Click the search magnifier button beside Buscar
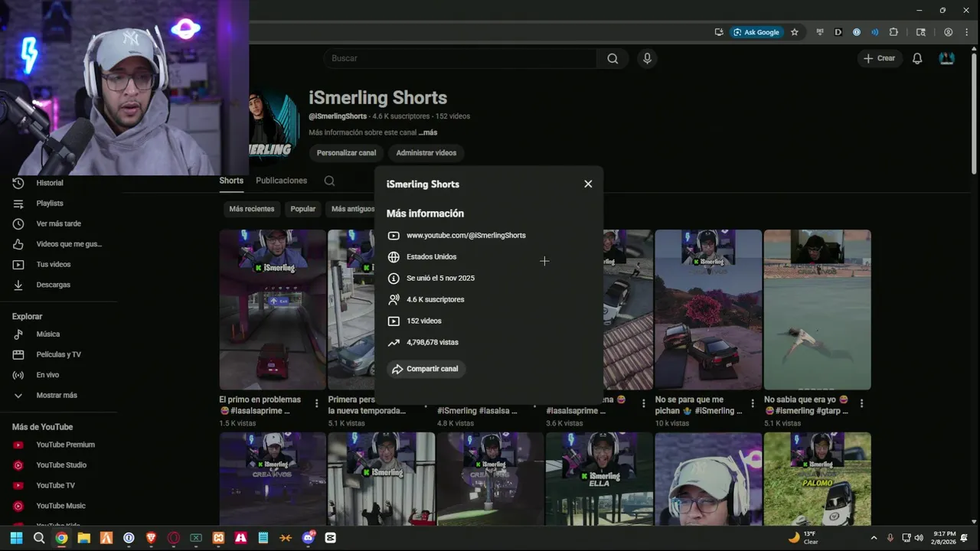The height and width of the screenshot is (551, 980). coord(612,58)
